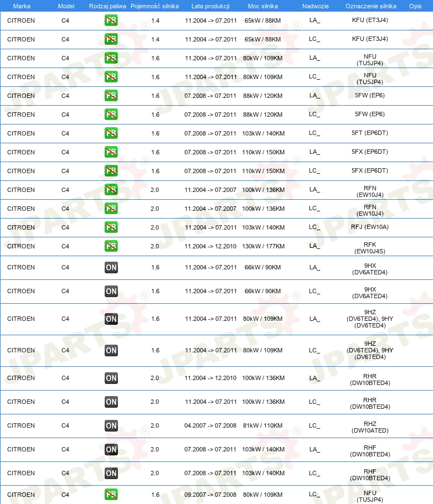433x504 pixels.
Task: Click the 1.4 capacity cell in the KFU LA_ row
Action: point(156,20)
